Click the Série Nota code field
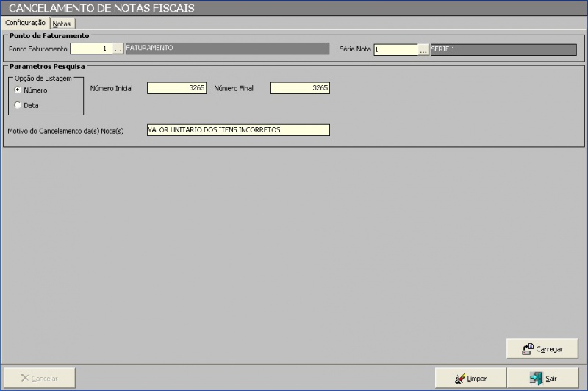588x391 pixels. pos(395,50)
